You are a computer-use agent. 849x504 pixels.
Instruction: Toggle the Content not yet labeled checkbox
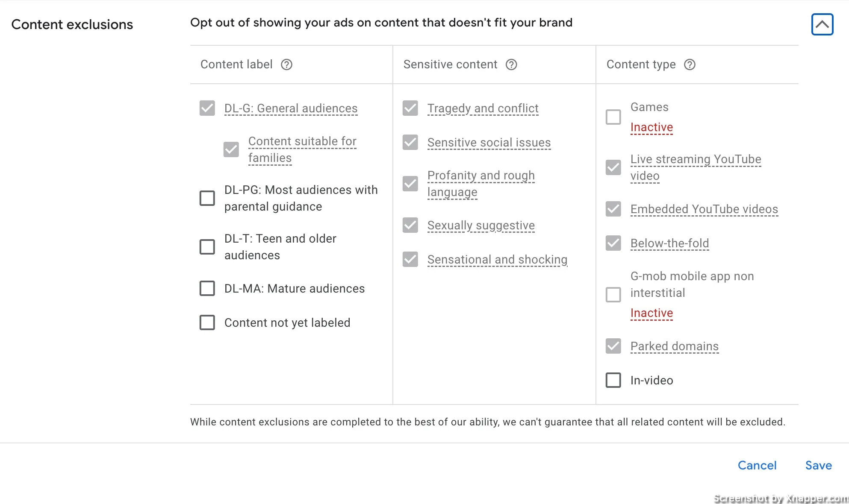(x=208, y=323)
